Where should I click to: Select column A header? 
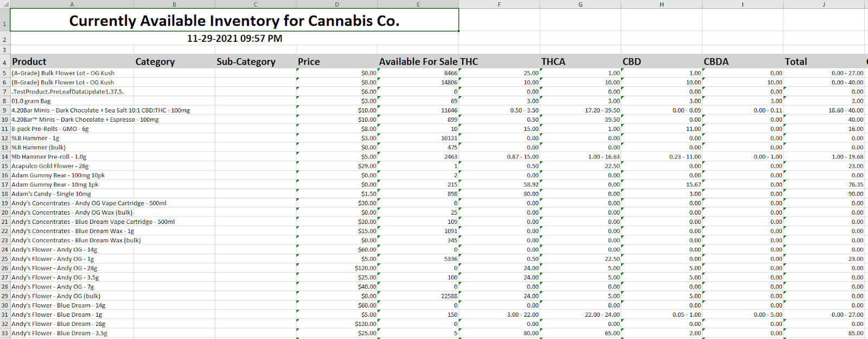tap(72, 4)
